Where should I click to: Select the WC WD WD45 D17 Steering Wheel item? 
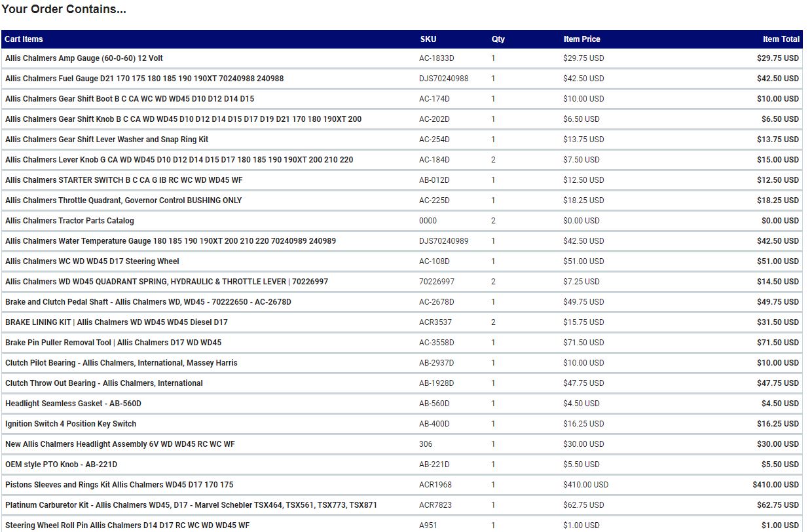[x=92, y=261]
